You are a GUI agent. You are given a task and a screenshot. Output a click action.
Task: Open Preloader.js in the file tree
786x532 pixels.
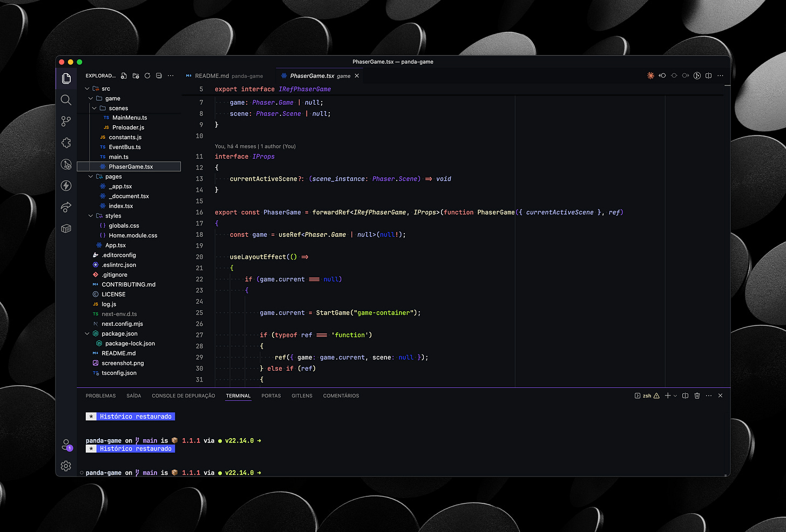pyautogui.click(x=128, y=127)
